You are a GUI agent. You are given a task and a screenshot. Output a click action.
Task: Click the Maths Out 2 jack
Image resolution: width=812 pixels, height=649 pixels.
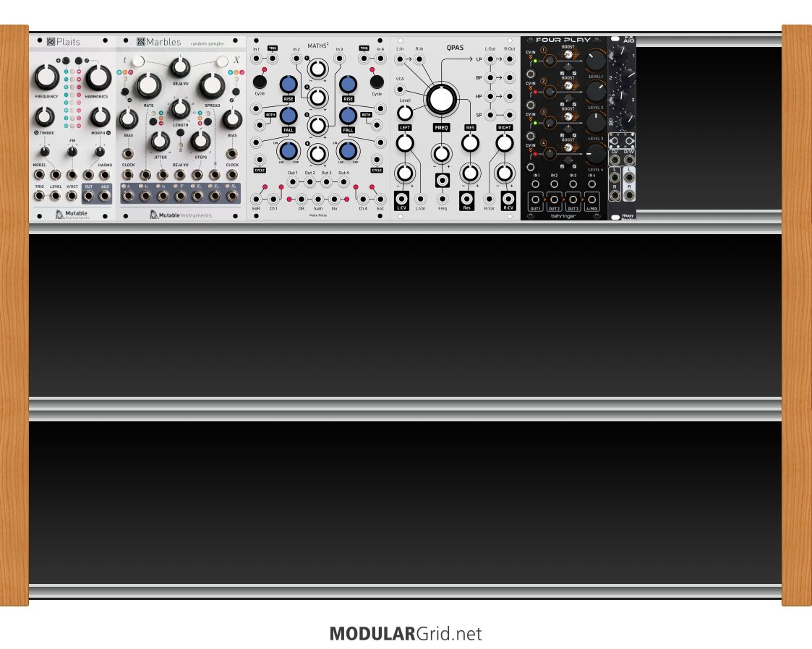coord(309,181)
